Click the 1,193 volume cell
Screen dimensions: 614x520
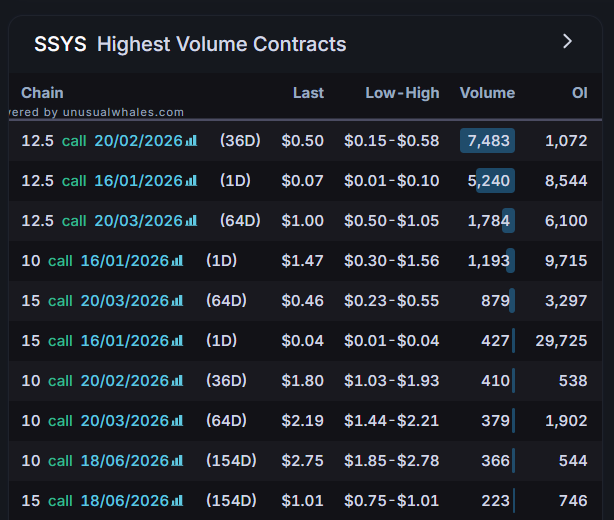(x=489, y=260)
